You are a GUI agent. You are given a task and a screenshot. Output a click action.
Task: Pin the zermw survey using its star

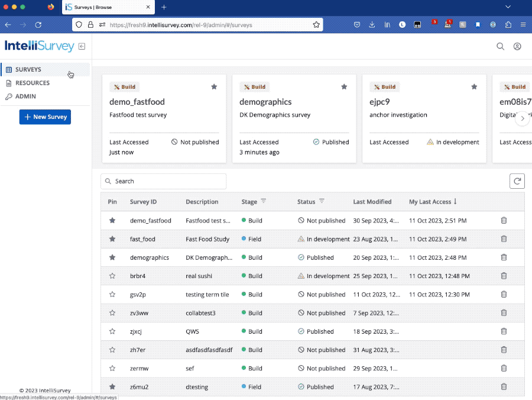[x=112, y=369]
